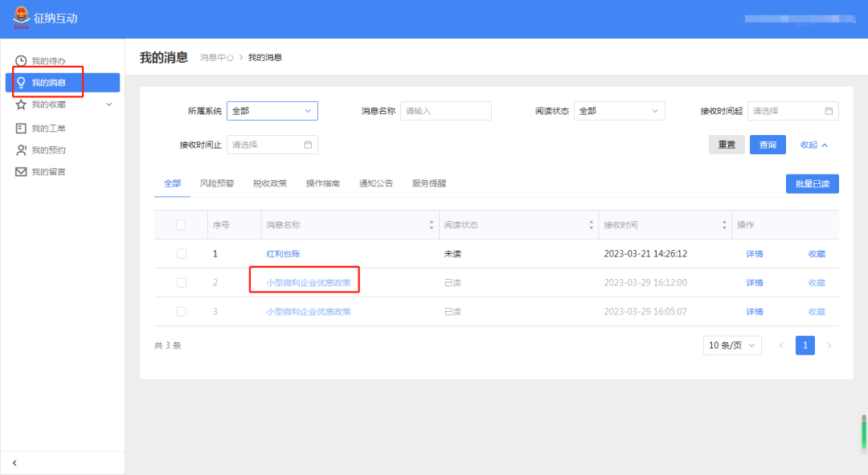Click 收藏 for row 2
The image size is (868, 475).
coord(817,282)
